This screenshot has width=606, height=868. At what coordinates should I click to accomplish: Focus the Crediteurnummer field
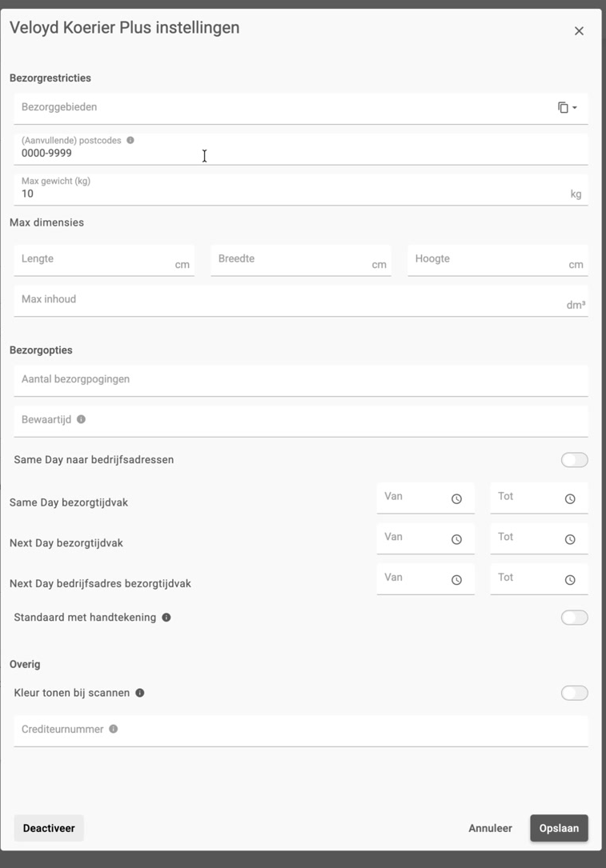[301, 730]
